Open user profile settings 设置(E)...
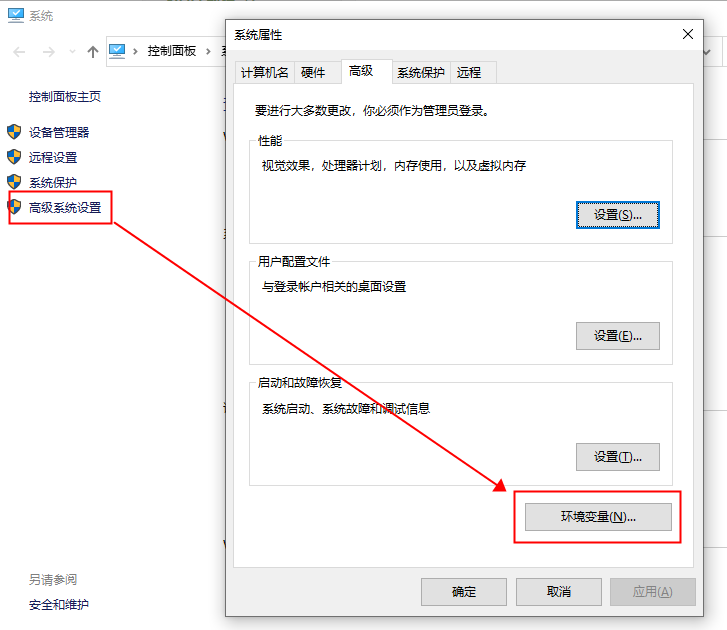This screenshot has width=727, height=630. (x=618, y=336)
